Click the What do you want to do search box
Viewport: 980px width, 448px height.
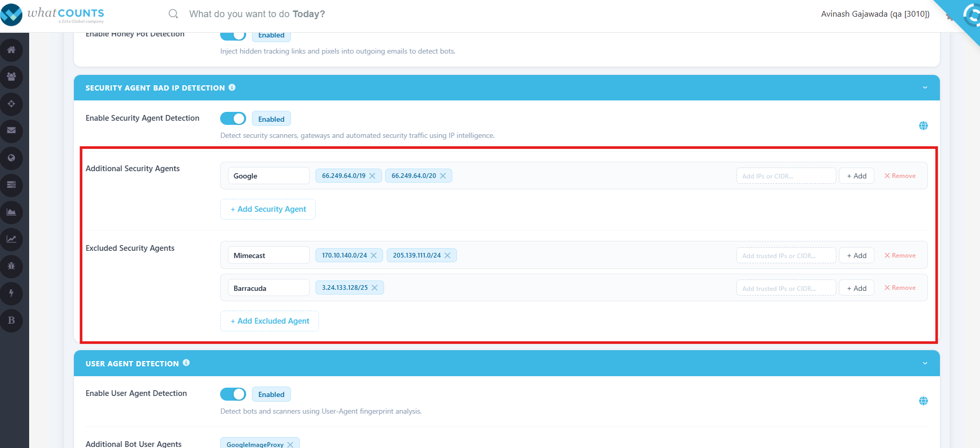point(257,14)
